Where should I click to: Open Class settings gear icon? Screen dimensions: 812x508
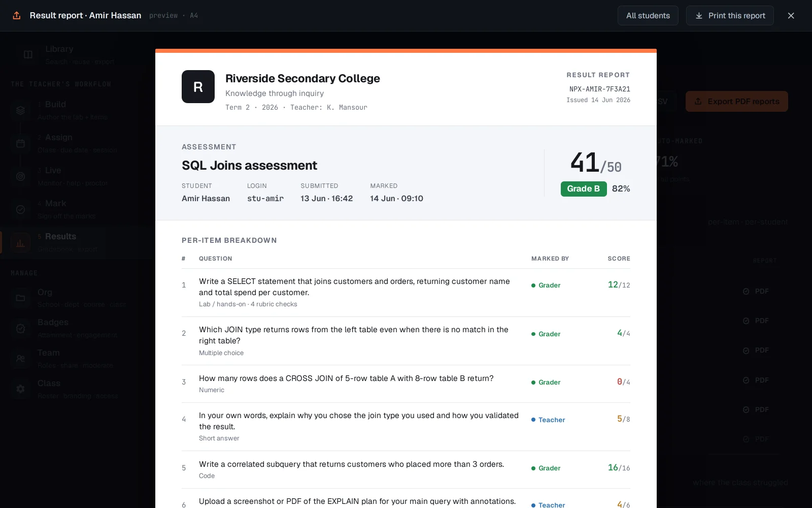(x=20, y=389)
